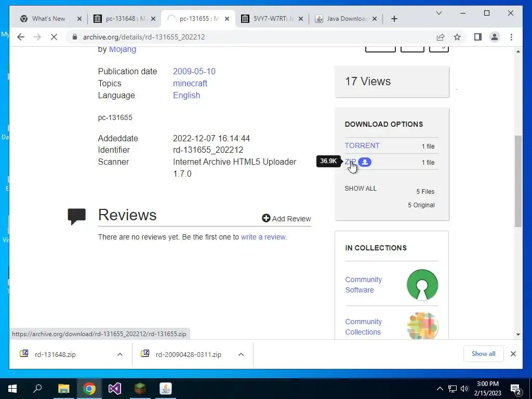
Task: Click the Community Software logo thumbnail
Action: pos(422,285)
